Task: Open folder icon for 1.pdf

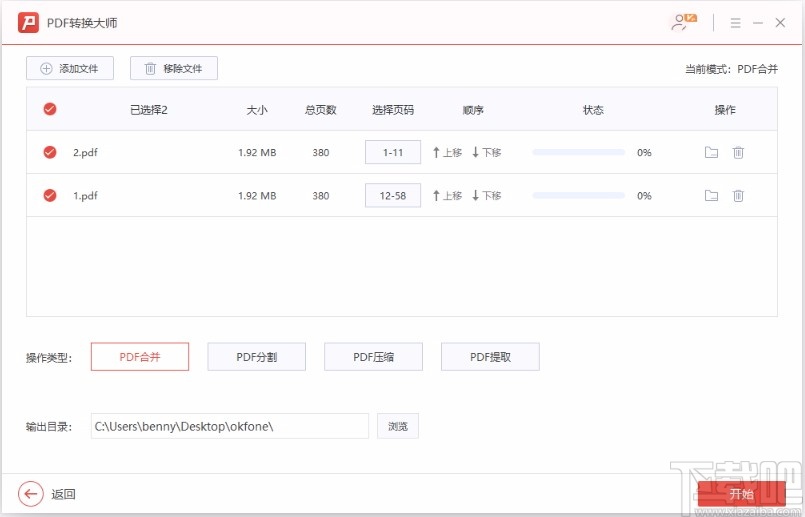Action: click(x=711, y=196)
